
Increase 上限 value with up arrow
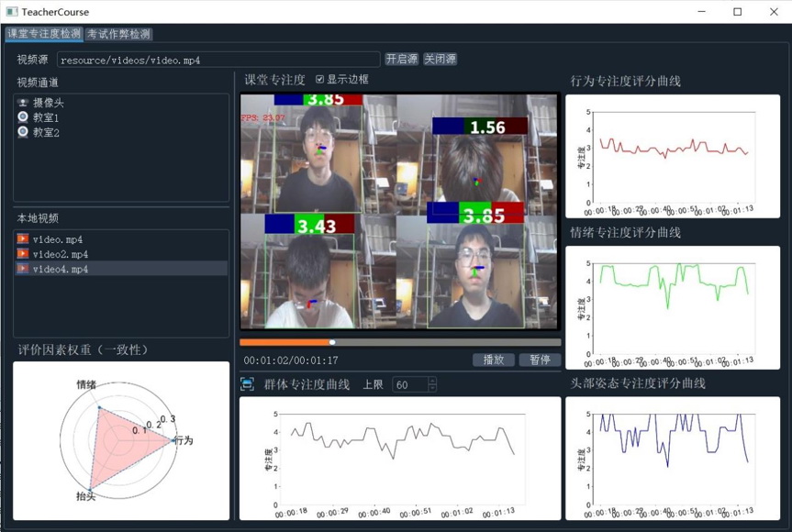pos(432,381)
